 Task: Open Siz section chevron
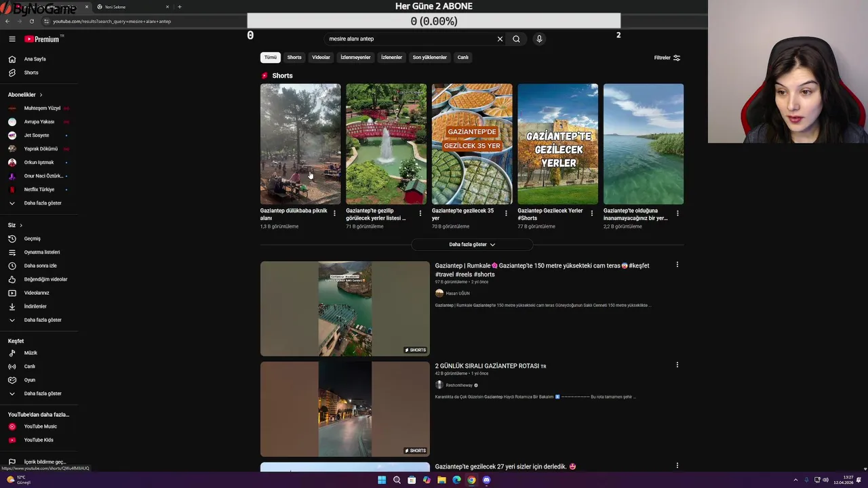click(21, 225)
